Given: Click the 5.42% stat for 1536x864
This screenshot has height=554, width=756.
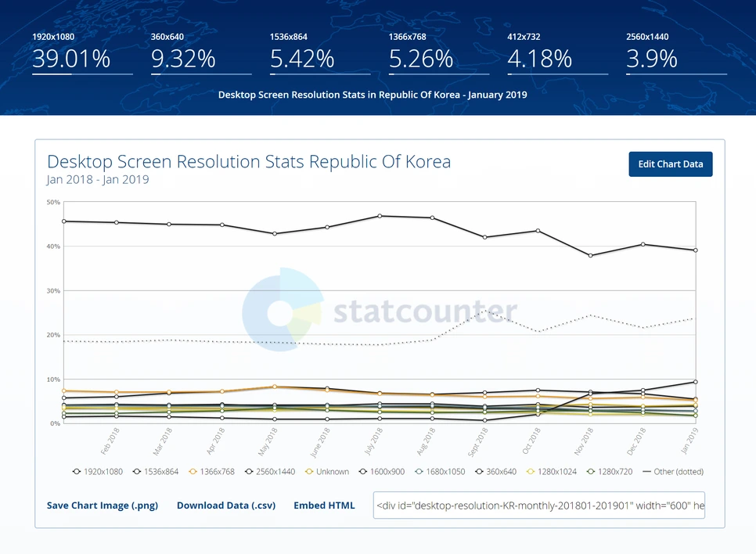Looking at the screenshot, I should click(x=302, y=59).
